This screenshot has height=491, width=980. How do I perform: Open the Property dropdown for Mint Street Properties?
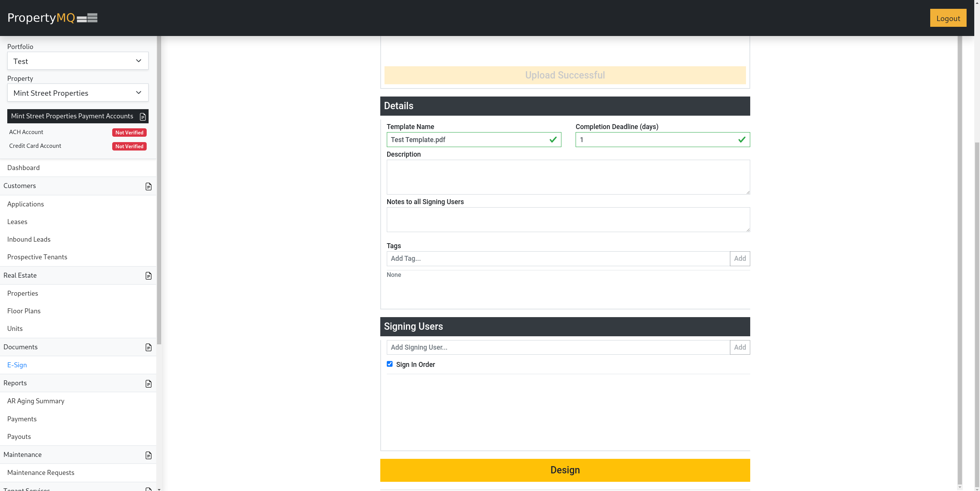[x=78, y=93]
